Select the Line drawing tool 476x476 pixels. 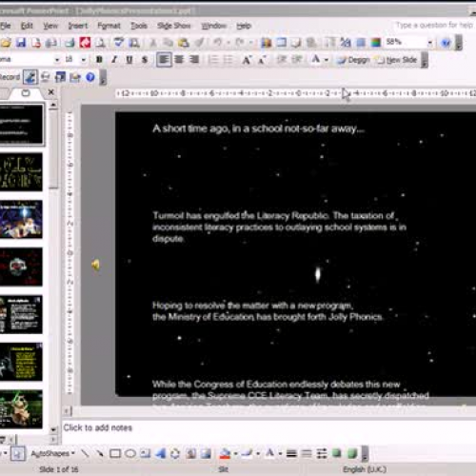pyautogui.click(x=85, y=453)
